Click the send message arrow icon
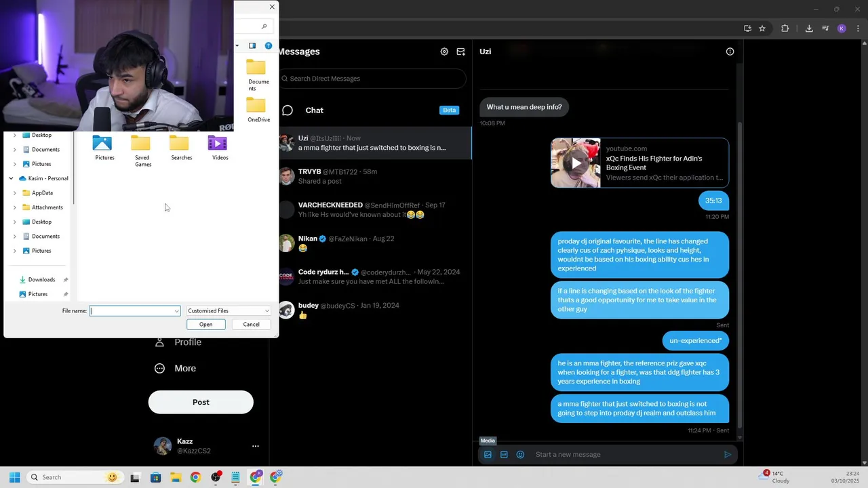This screenshot has width=868, height=488. pyautogui.click(x=728, y=455)
